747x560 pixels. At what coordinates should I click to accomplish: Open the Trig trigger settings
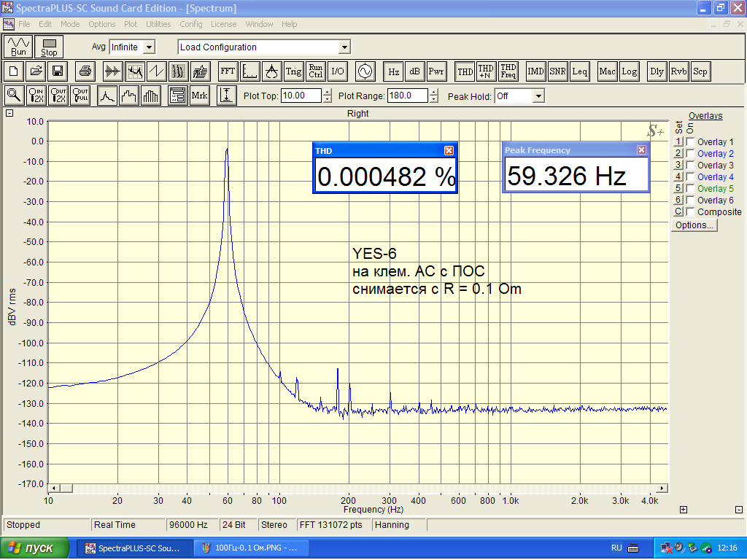(293, 71)
